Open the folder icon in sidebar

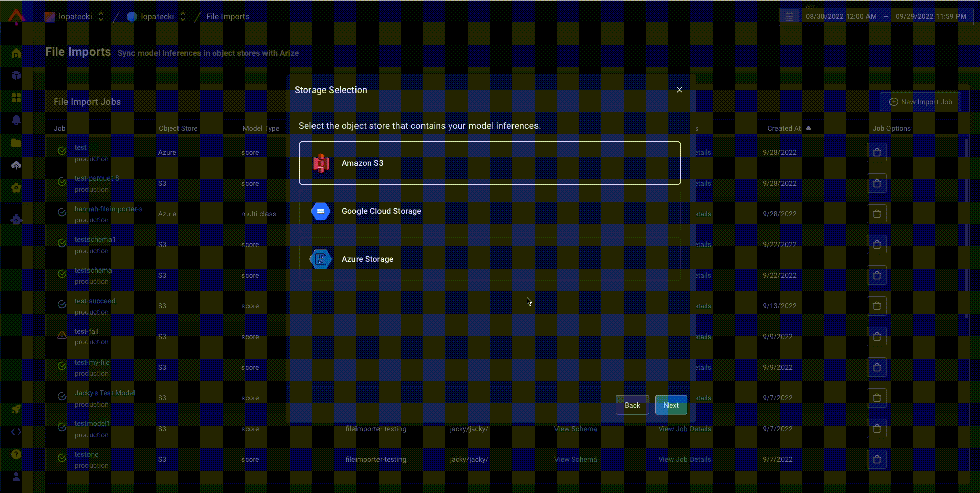click(16, 143)
